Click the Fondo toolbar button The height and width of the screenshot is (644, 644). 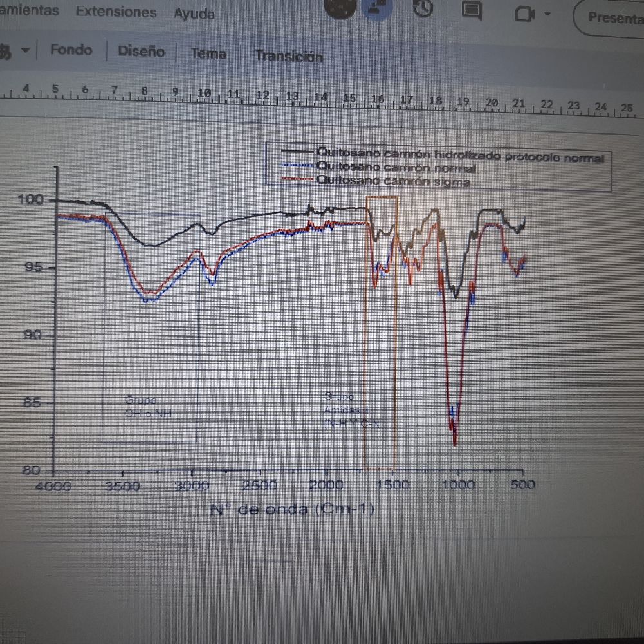coord(71,50)
